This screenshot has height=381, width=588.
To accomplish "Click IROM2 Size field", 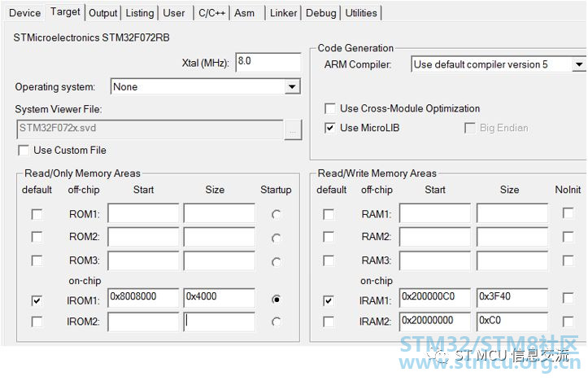I will (220, 322).
